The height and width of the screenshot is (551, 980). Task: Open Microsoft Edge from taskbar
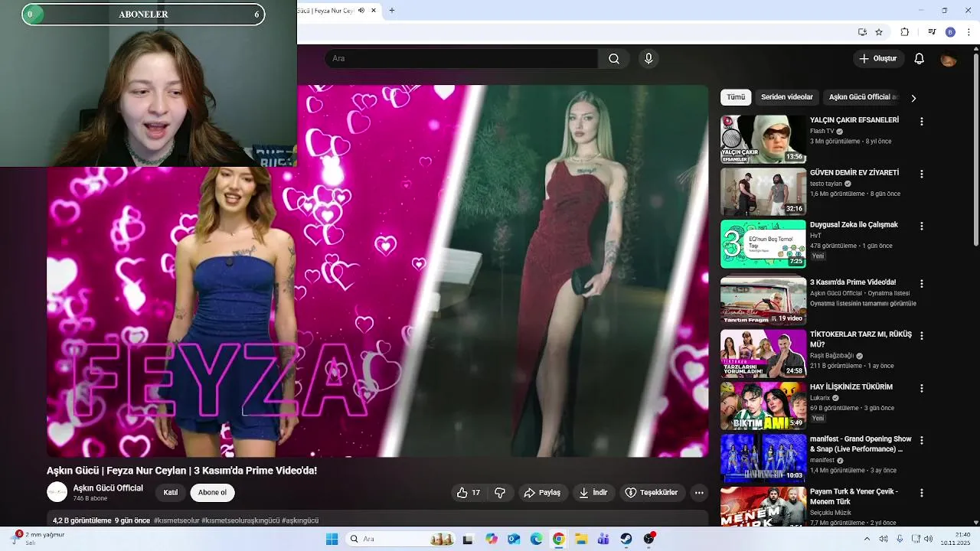[x=536, y=539]
